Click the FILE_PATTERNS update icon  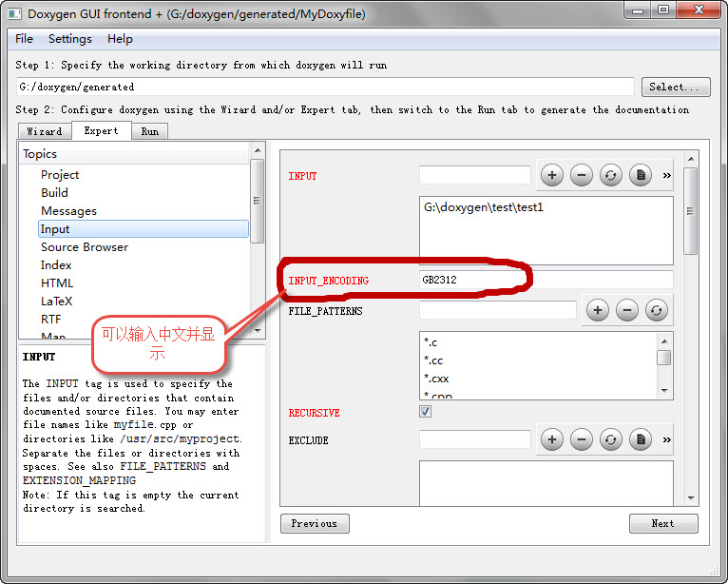point(656,310)
